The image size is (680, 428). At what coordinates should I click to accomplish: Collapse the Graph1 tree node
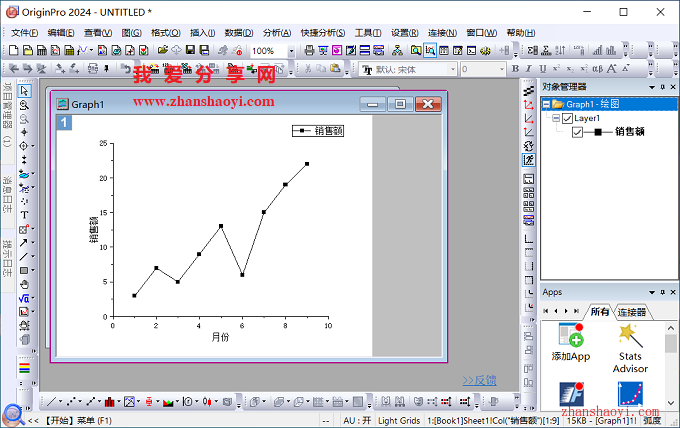click(546, 104)
